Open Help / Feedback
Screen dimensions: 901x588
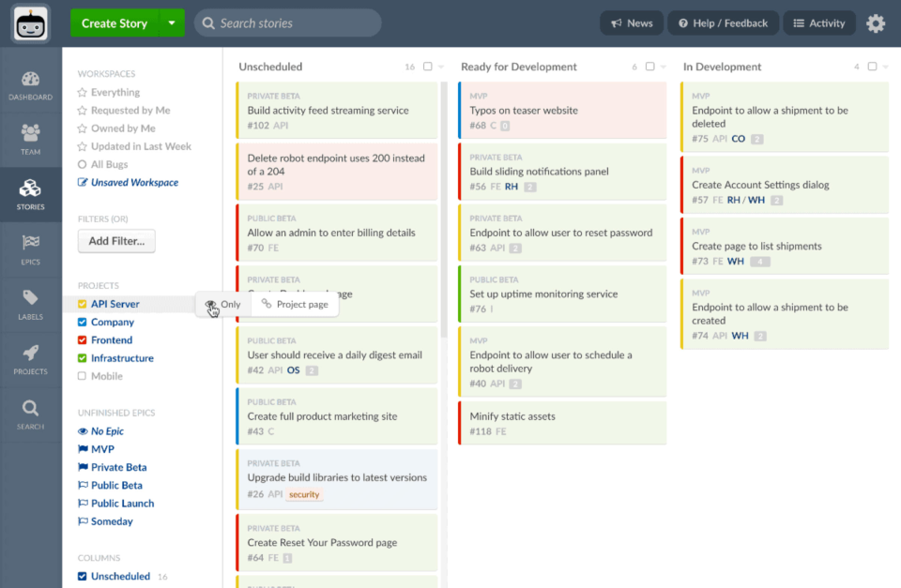pyautogui.click(x=724, y=23)
